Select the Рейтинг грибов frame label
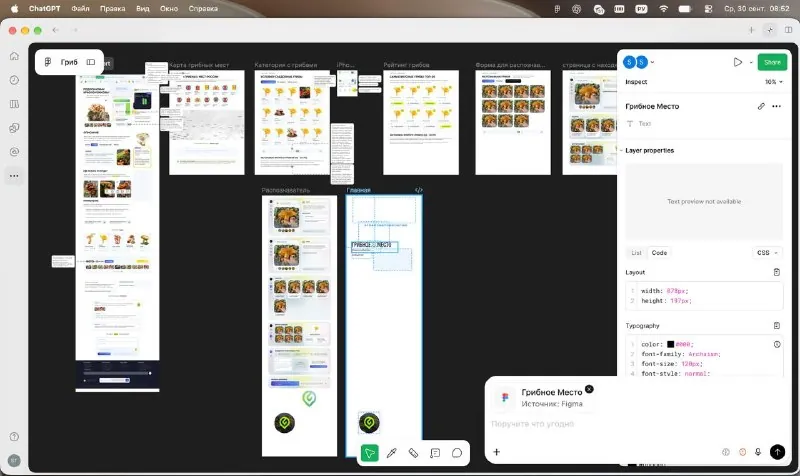The width and height of the screenshot is (800, 476). pos(406,65)
